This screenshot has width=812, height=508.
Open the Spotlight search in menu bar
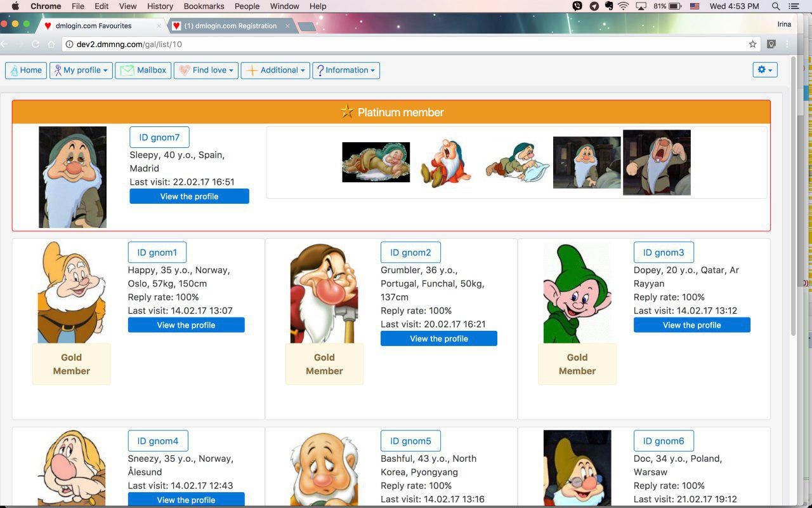pyautogui.click(x=776, y=6)
